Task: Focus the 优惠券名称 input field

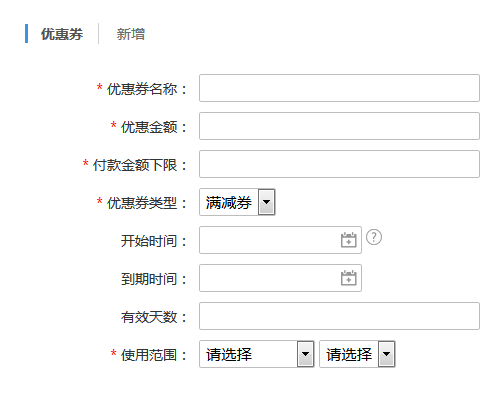Action: pos(339,88)
